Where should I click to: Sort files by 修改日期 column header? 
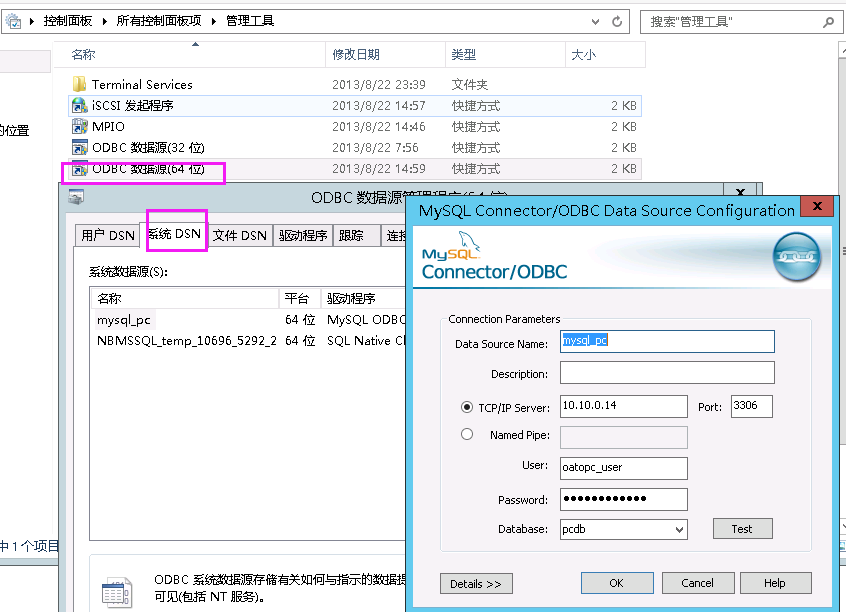pos(385,55)
